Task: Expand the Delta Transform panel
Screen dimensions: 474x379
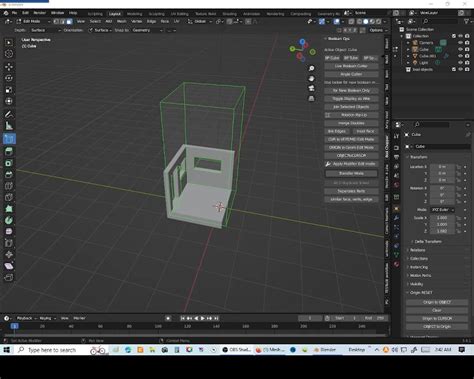Action: (x=428, y=241)
